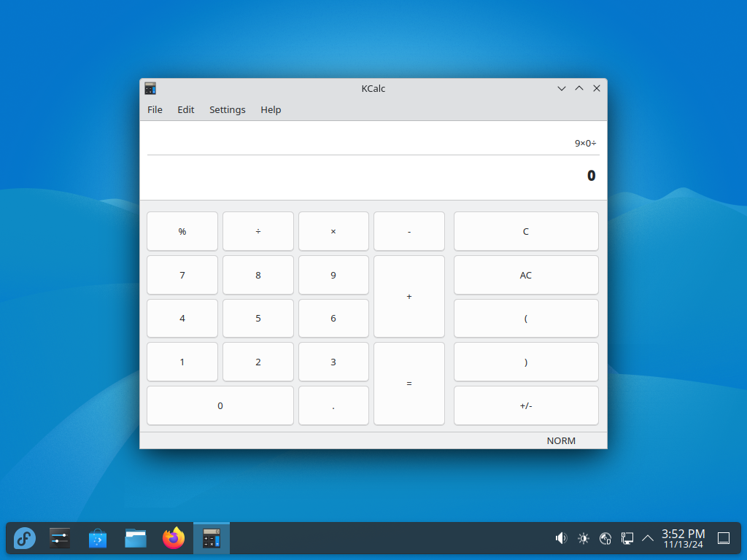Expand hidden system tray icons
The image size is (747, 560).
(648, 539)
